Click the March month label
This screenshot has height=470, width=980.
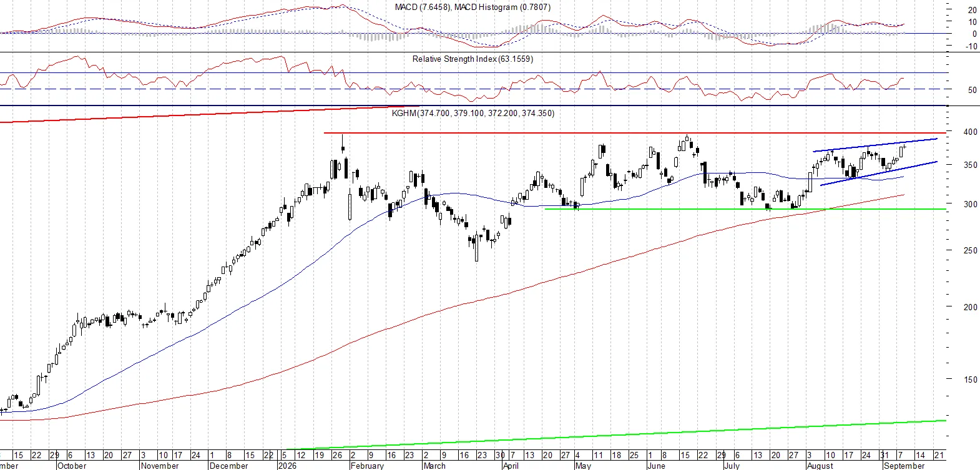click(x=434, y=466)
